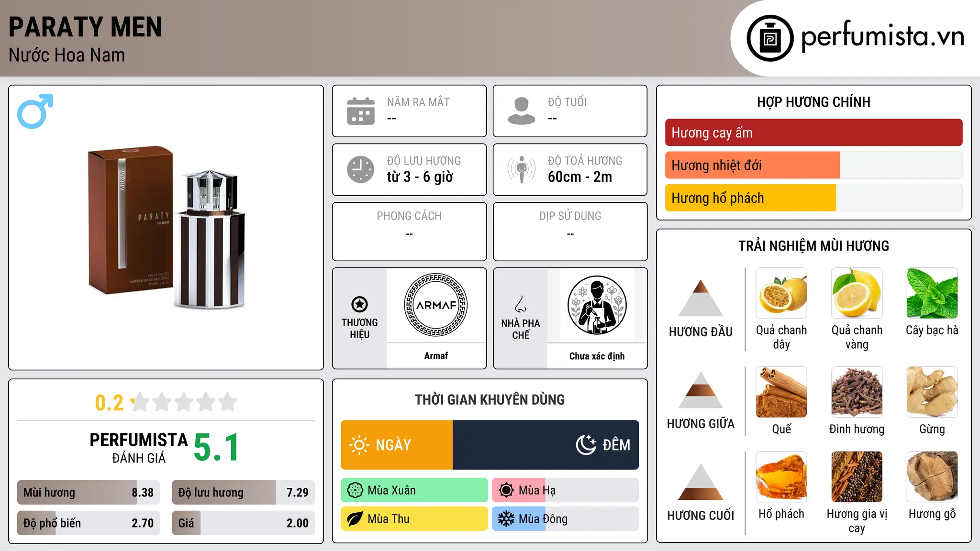Click the star badge icon above Thương hiệu
980x551 pixels.
[359, 304]
